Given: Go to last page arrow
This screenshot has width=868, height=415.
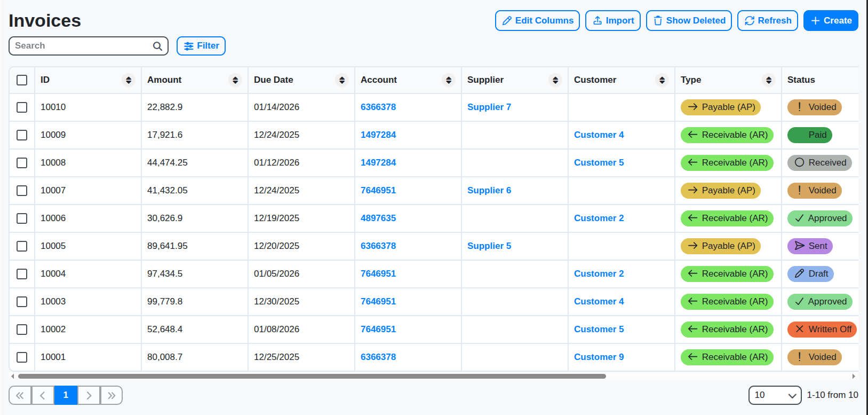Looking at the screenshot, I should pos(112,395).
